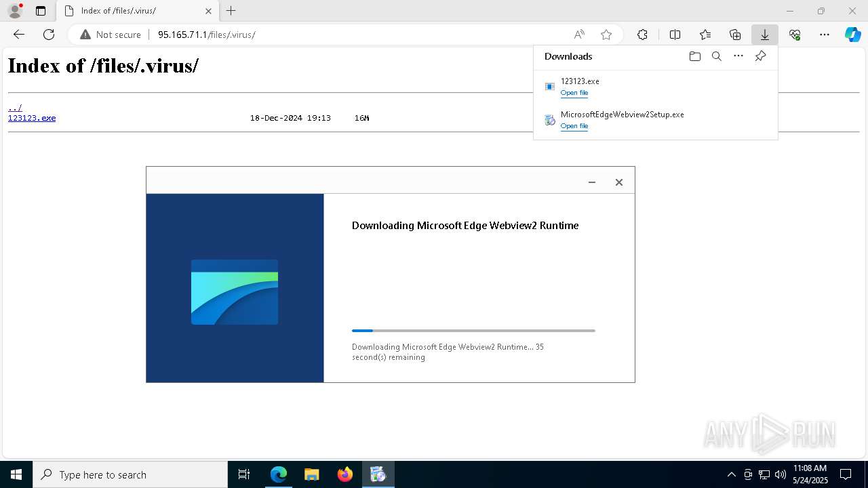Open the network tray icon

[x=764, y=474]
